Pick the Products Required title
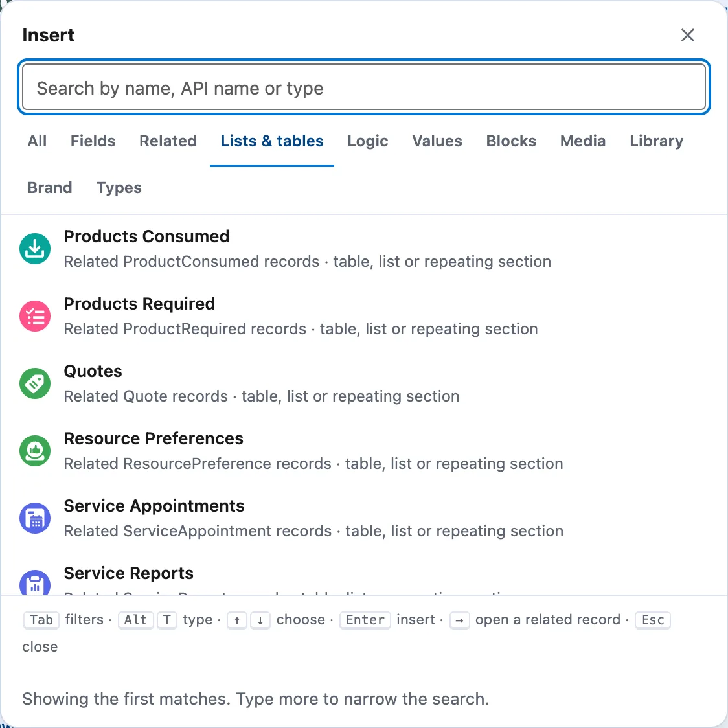The height and width of the screenshot is (728, 728). click(x=139, y=304)
